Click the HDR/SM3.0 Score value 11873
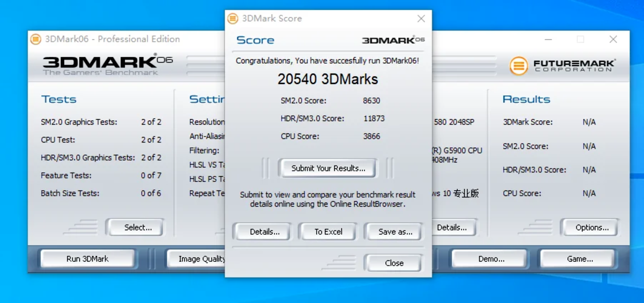Viewport: 644px width, 303px height. pyautogui.click(x=374, y=118)
